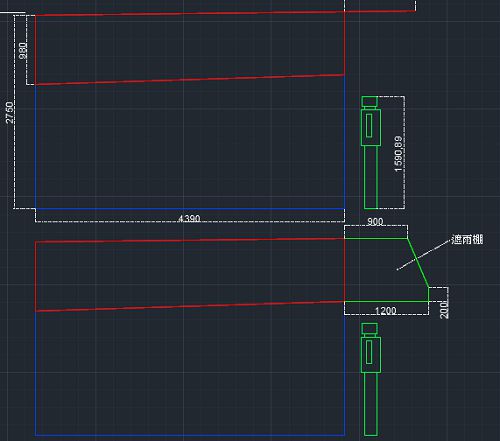Click the 4390 horizontal dimension label
This screenshot has width=500, height=441.
pos(189,219)
